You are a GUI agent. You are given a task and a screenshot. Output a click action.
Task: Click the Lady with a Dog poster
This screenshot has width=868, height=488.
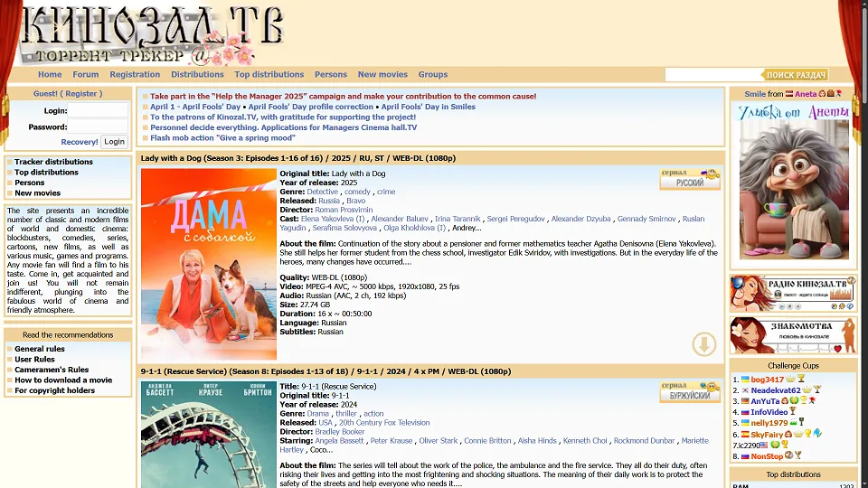[209, 264]
